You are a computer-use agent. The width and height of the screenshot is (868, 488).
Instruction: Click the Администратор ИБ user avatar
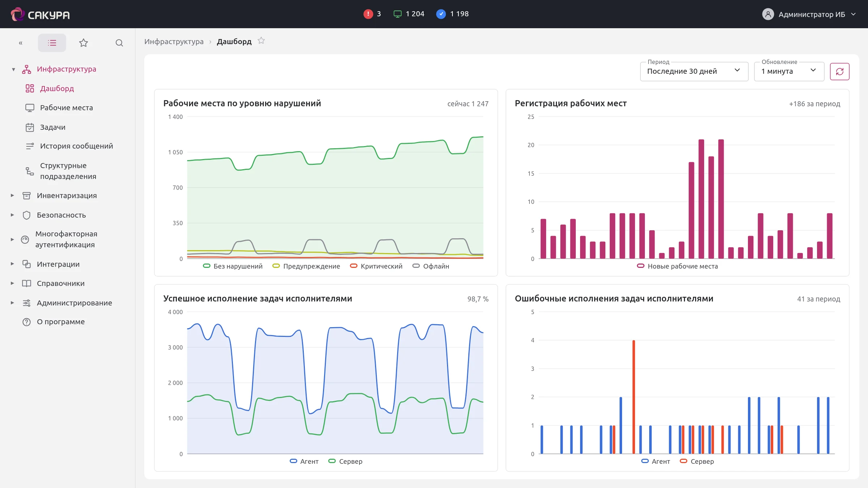coord(768,14)
